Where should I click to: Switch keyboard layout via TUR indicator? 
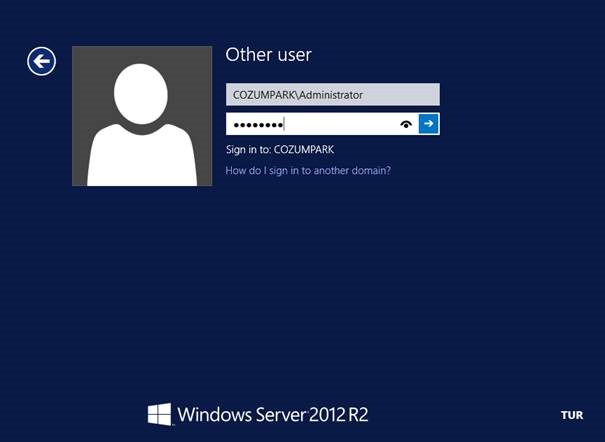click(x=572, y=415)
